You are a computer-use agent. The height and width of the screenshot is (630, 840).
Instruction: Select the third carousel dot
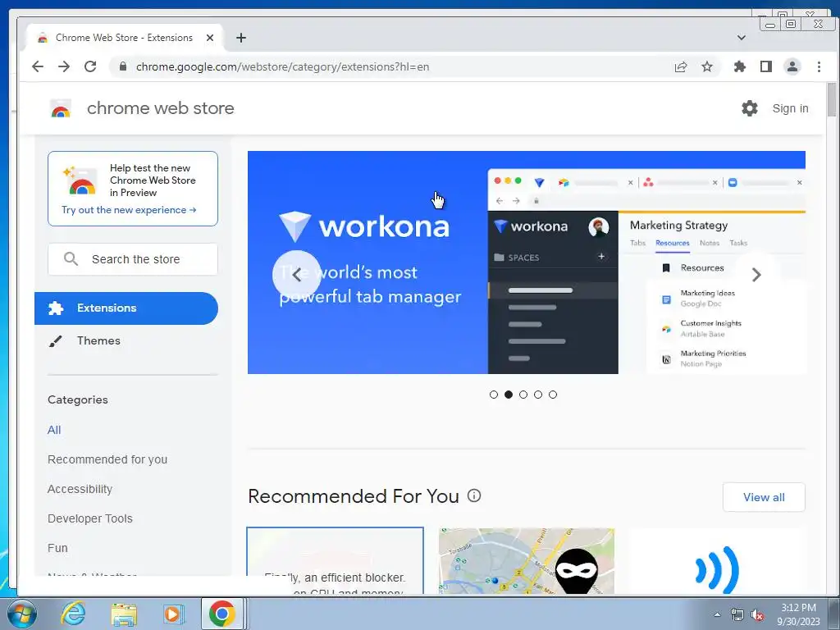[x=523, y=395]
